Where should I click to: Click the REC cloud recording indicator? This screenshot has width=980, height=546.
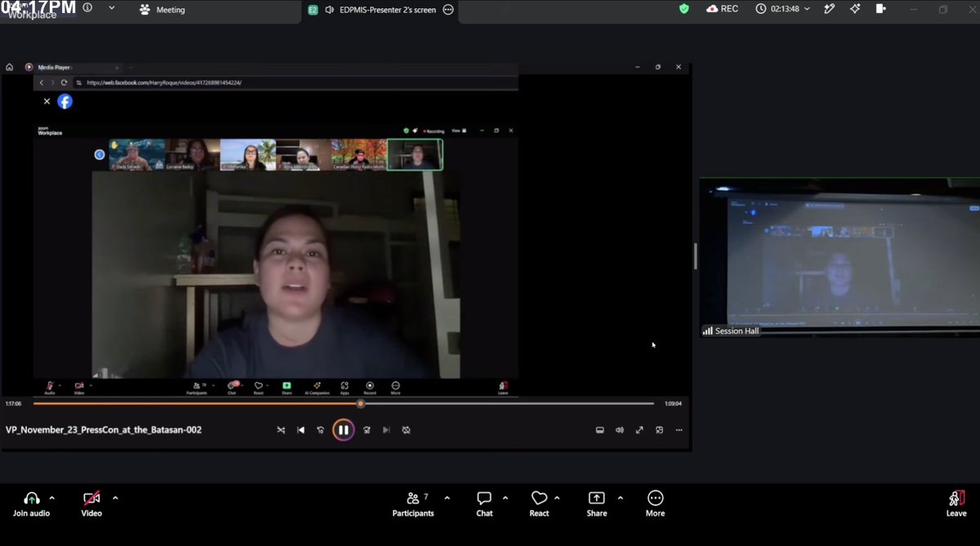[x=722, y=9]
